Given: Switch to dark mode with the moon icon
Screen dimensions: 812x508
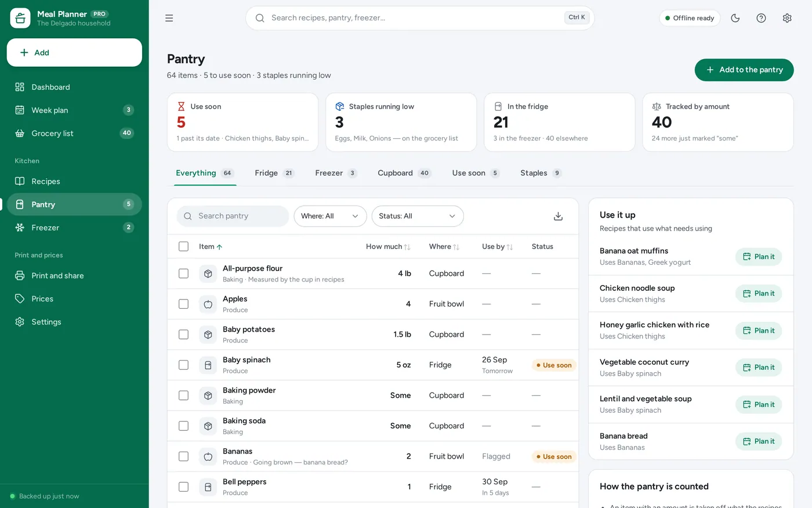Looking at the screenshot, I should coord(735,18).
